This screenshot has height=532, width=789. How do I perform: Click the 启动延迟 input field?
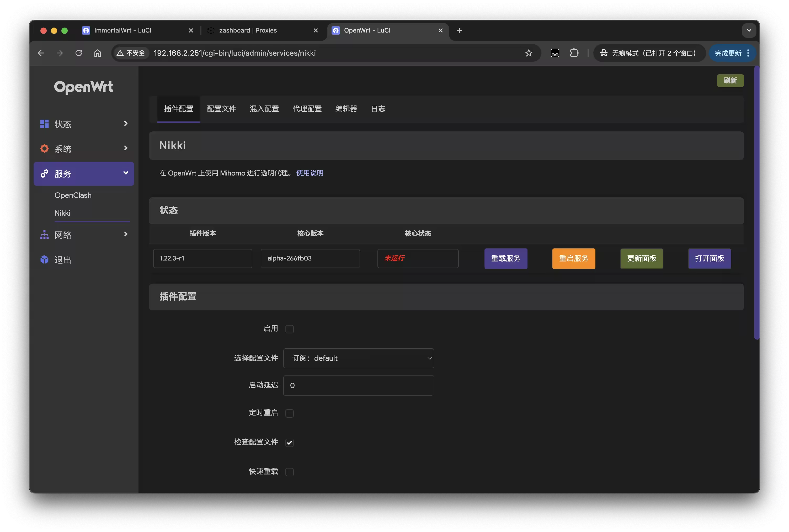coord(359,385)
